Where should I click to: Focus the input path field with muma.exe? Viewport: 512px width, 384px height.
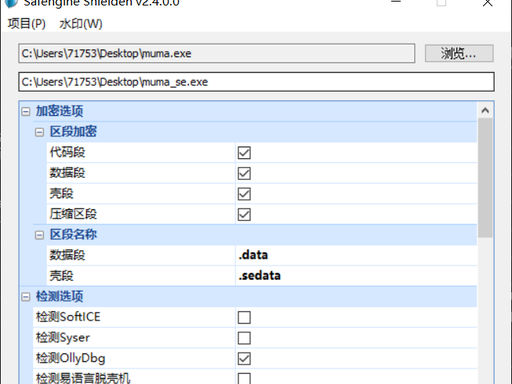point(217,53)
